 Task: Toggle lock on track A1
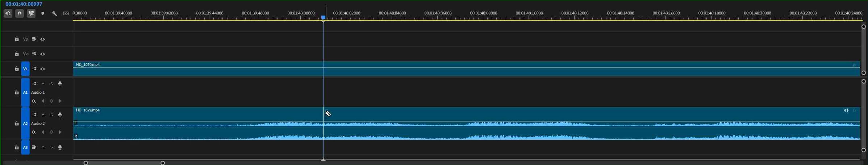[17, 92]
